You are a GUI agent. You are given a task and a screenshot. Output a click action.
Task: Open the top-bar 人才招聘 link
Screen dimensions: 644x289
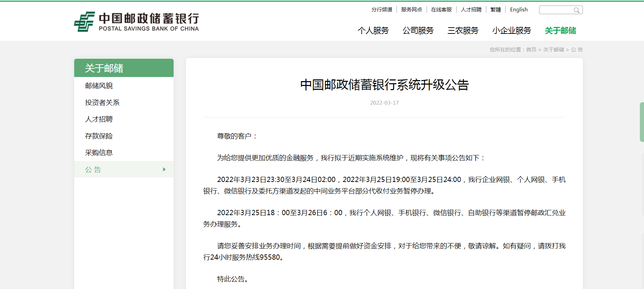tap(471, 10)
